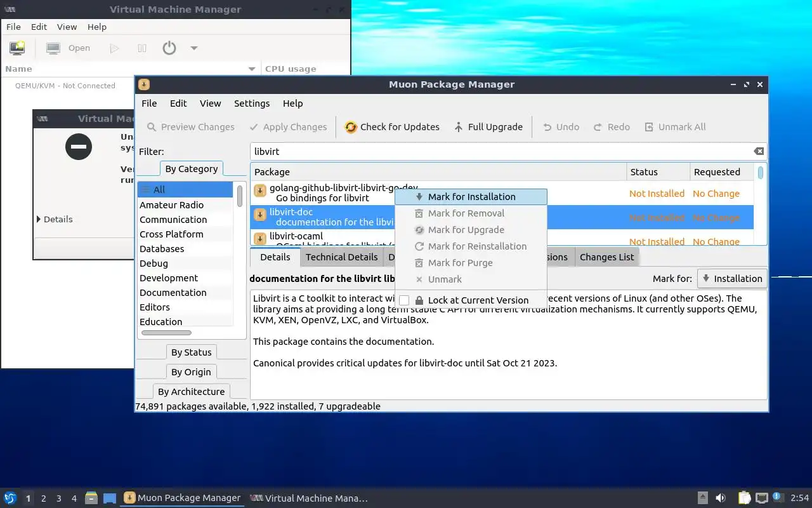This screenshot has height=508, width=812.
Task: Click the package list vertical scrollbar
Action: [761, 173]
